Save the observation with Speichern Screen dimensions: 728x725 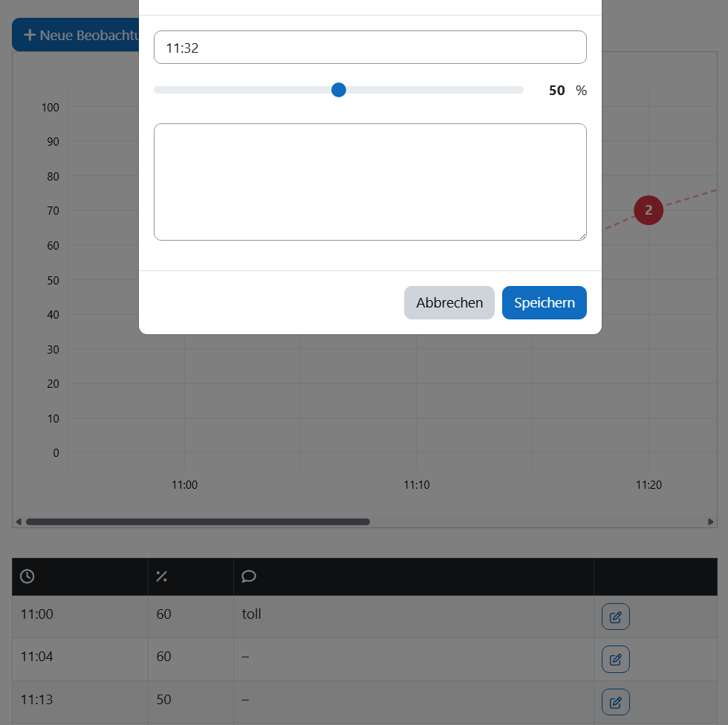point(544,303)
